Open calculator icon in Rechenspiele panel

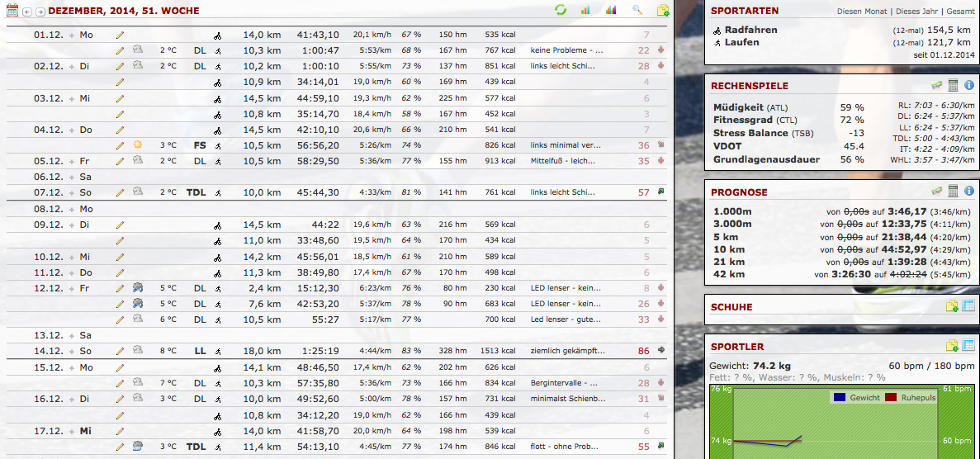point(953,85)
